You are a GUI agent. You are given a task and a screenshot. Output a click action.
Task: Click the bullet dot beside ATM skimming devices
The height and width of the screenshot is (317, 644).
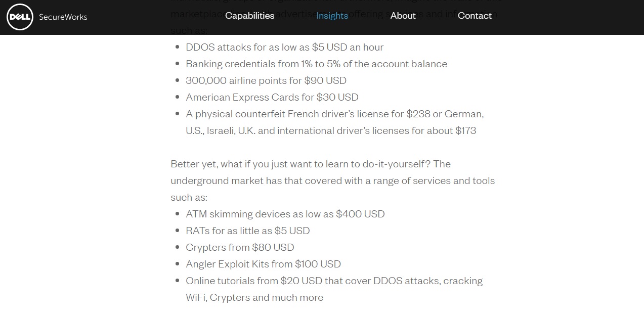click(x=177, y=214)
